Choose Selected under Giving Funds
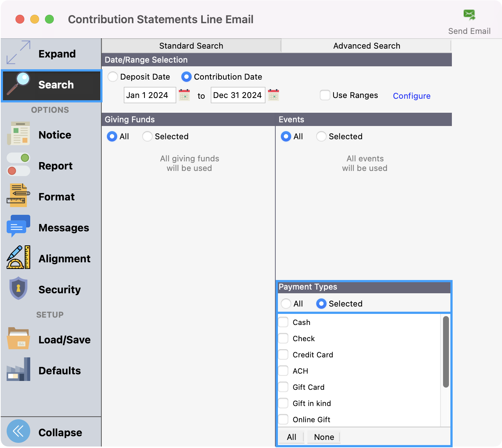This screenshot has width=502, height=448. (147, 136)
